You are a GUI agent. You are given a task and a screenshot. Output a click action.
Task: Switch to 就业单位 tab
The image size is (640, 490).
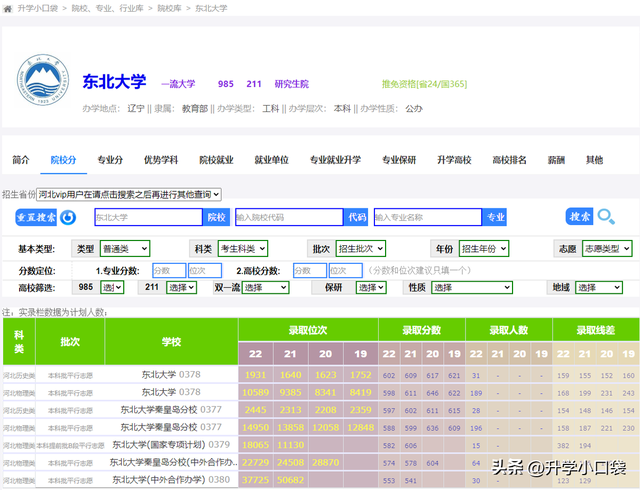[271, 160]
